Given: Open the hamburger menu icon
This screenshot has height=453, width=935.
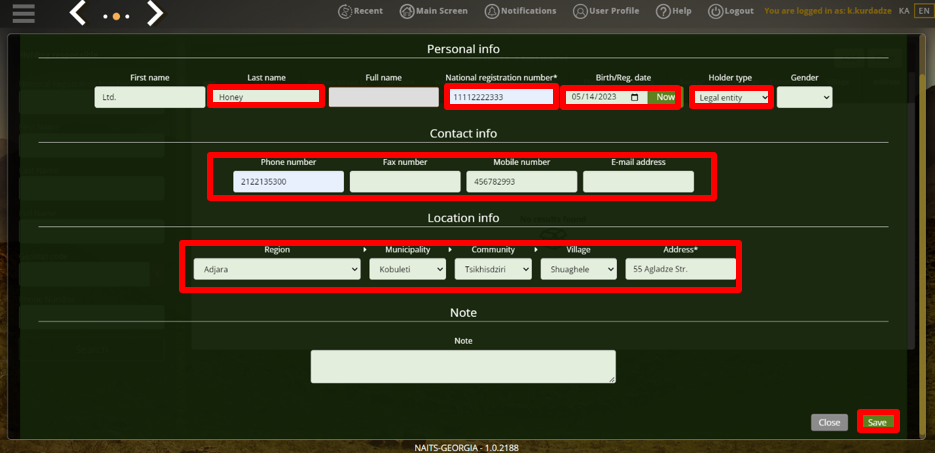Looking at the screenshot, I should (x=23, y=13).
